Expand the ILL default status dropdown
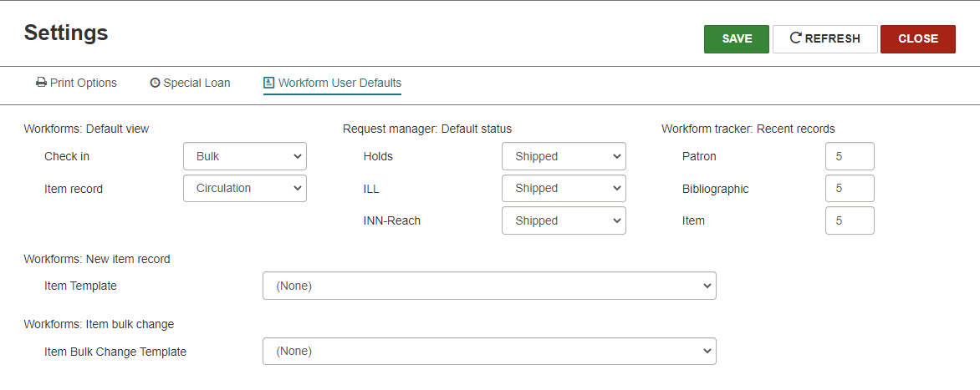 click(x=564, y=189)
